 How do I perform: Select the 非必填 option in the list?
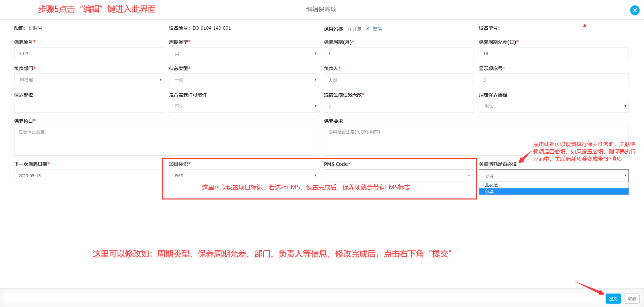pos(554,185)
